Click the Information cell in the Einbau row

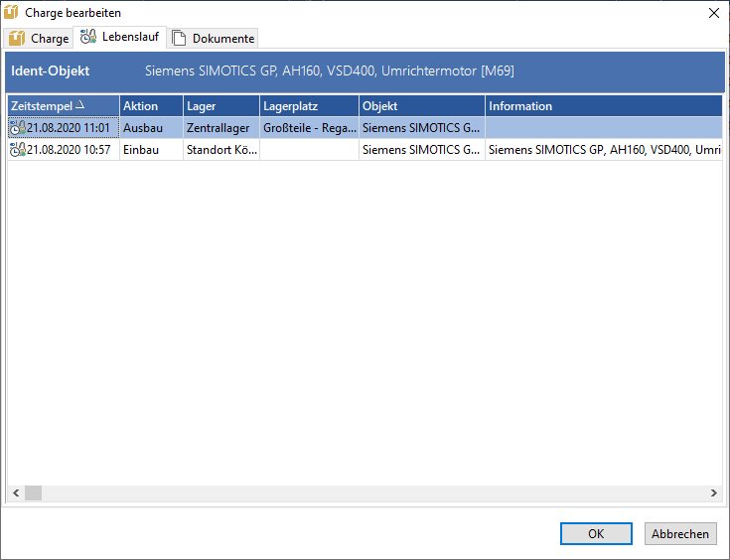(x=604, y=150)
